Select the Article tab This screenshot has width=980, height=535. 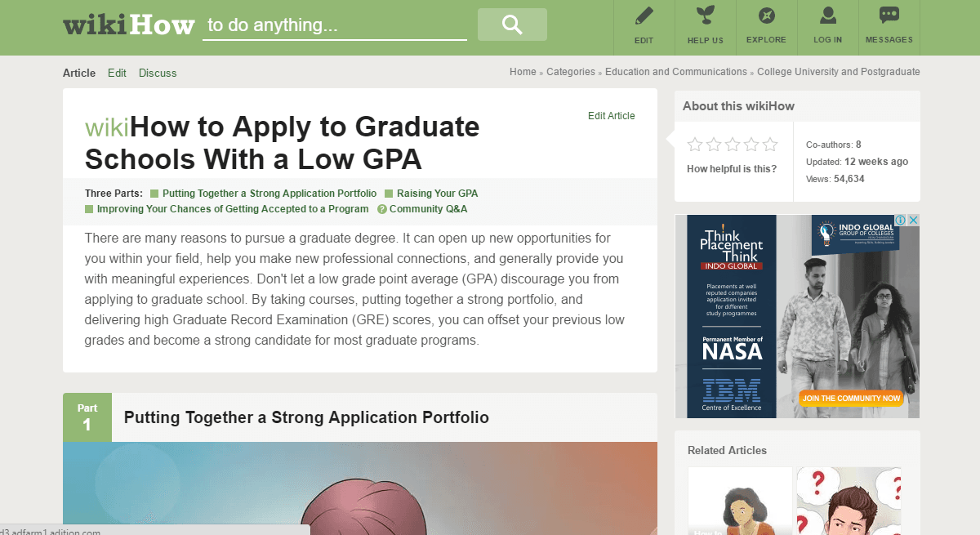click(79, 73)
